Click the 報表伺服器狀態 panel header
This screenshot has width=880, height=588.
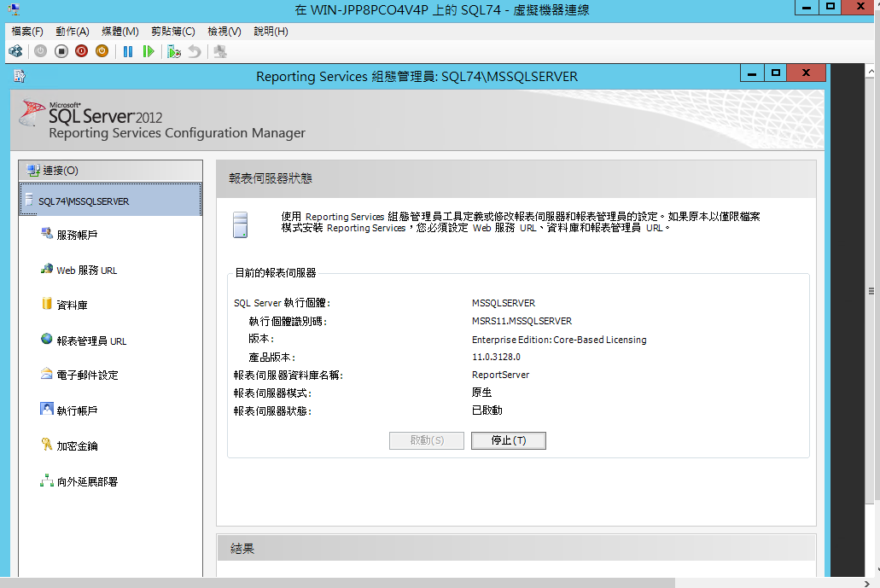516,178
